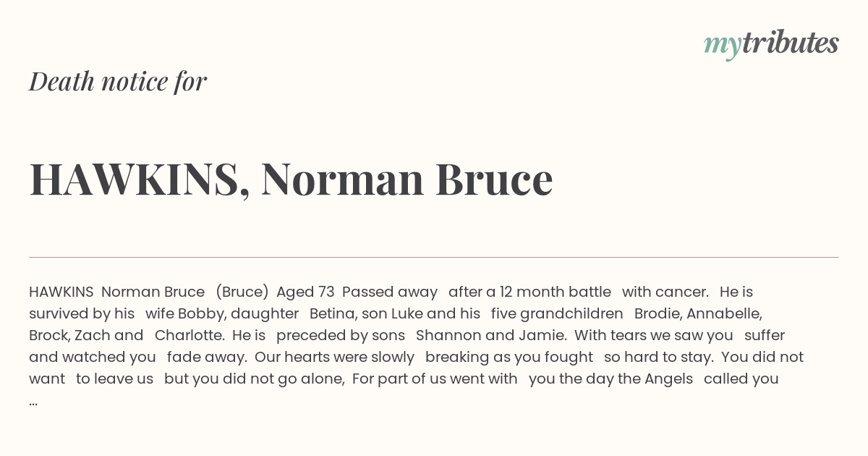
Task: Click the HAWKINS, Norman Bruce title
Action: 291,179
